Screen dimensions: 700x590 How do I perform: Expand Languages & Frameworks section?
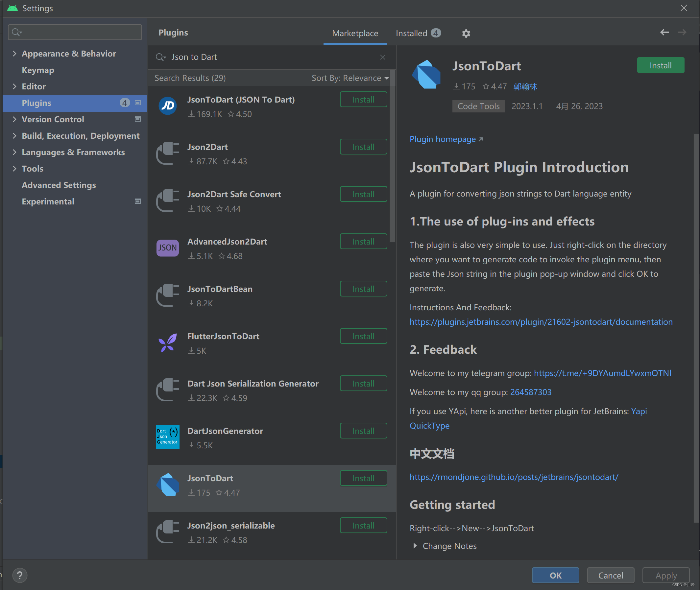(14, 152)
